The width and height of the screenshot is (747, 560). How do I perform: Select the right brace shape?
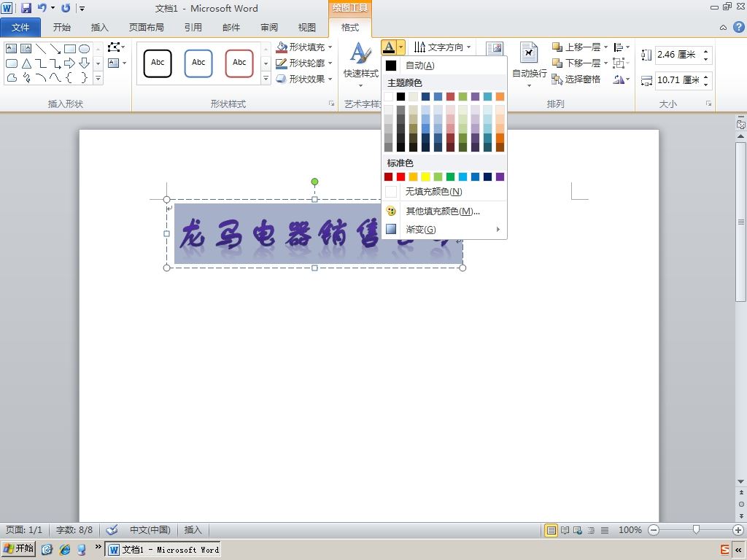(x=85, y=77)
